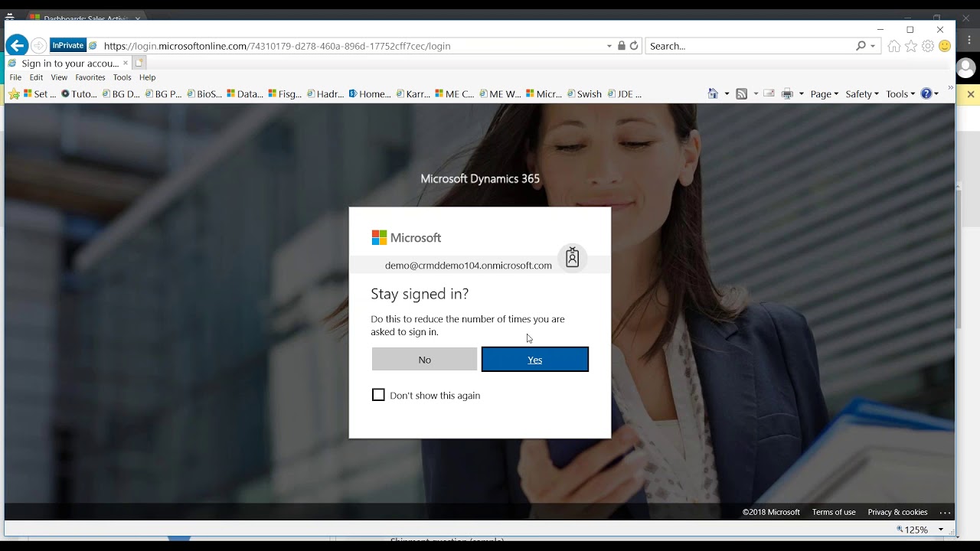Click the Microsoft logo in dialog

point(407,238)
